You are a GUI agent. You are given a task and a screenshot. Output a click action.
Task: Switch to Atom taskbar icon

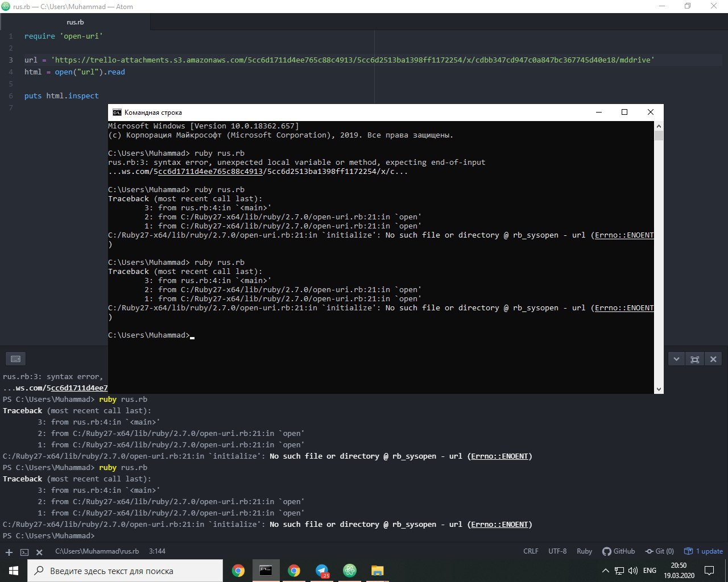click(x=350, y=571)
